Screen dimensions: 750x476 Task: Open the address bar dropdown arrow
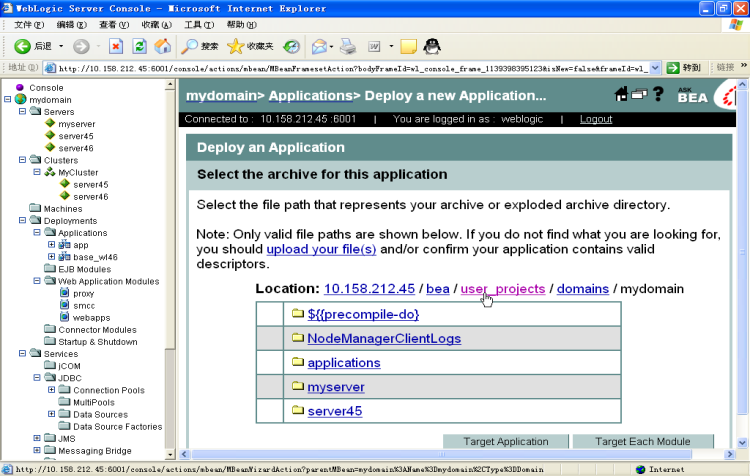[655, 68]
